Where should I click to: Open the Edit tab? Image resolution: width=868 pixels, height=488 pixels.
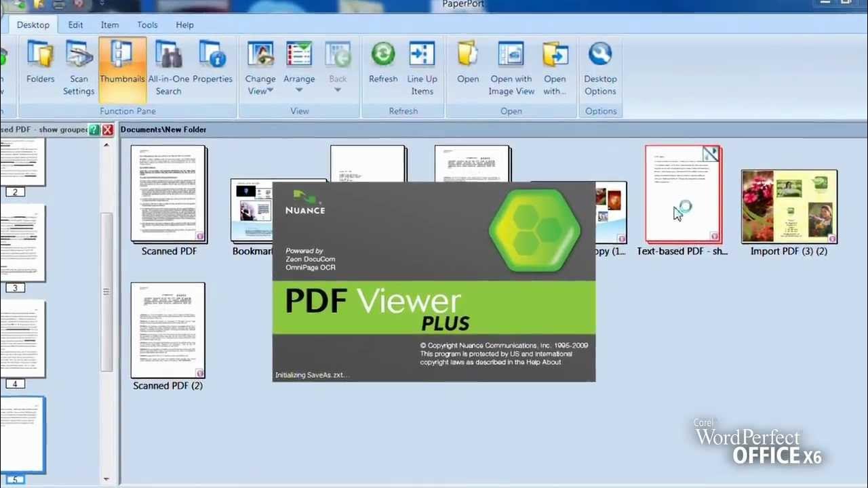tap(75, 25)
